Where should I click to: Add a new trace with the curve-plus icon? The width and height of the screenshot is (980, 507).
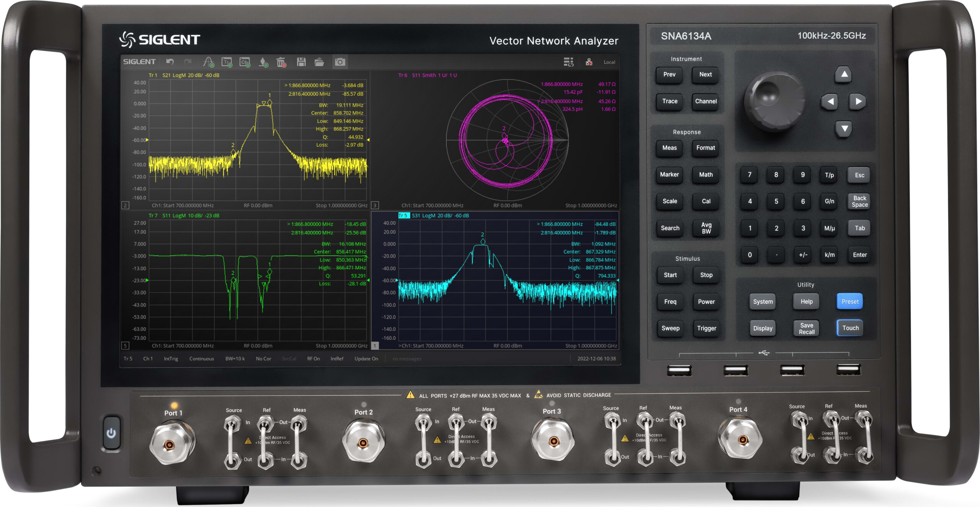[x=209, y=62]
